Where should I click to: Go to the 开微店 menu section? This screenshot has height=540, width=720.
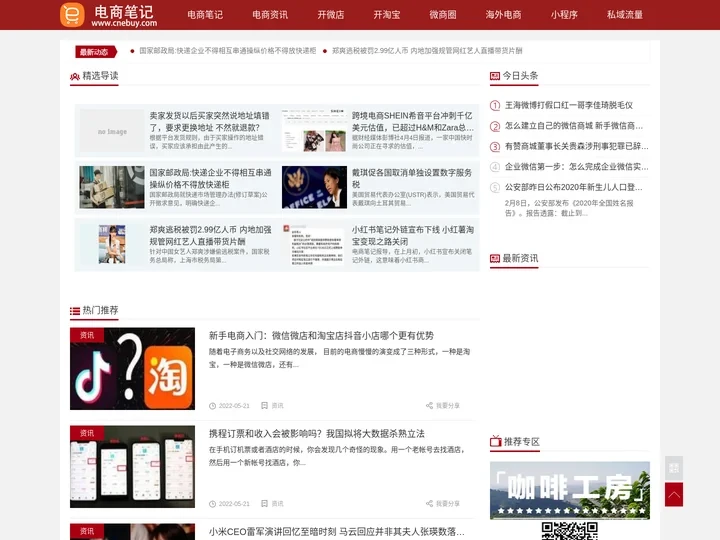[x=331, y=15]
